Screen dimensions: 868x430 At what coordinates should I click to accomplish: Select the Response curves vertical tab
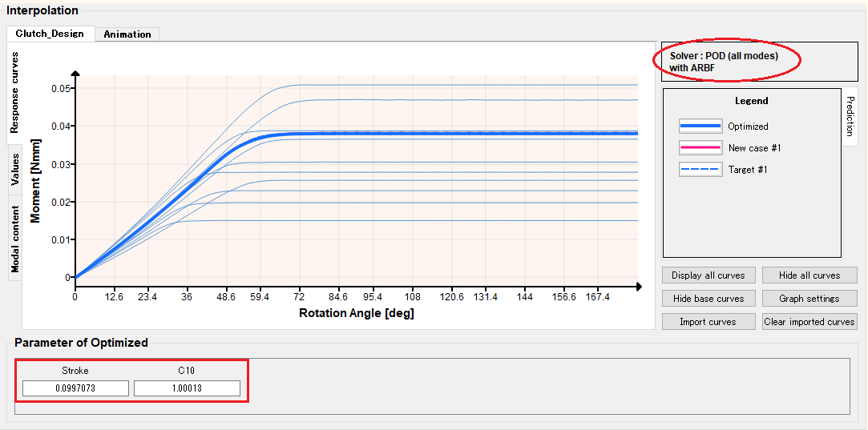click(x=14, y=93)
